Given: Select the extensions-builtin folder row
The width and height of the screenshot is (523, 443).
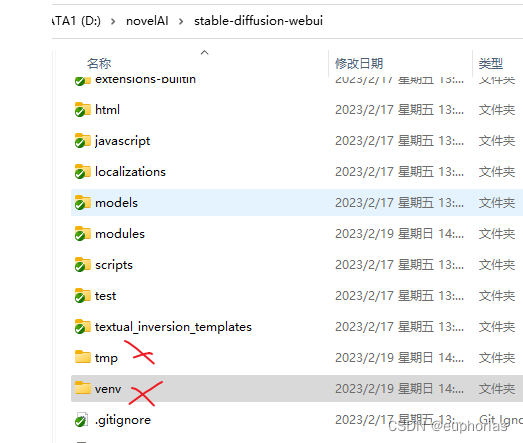Looking at the screenshot, I should [x=297, y=80].
